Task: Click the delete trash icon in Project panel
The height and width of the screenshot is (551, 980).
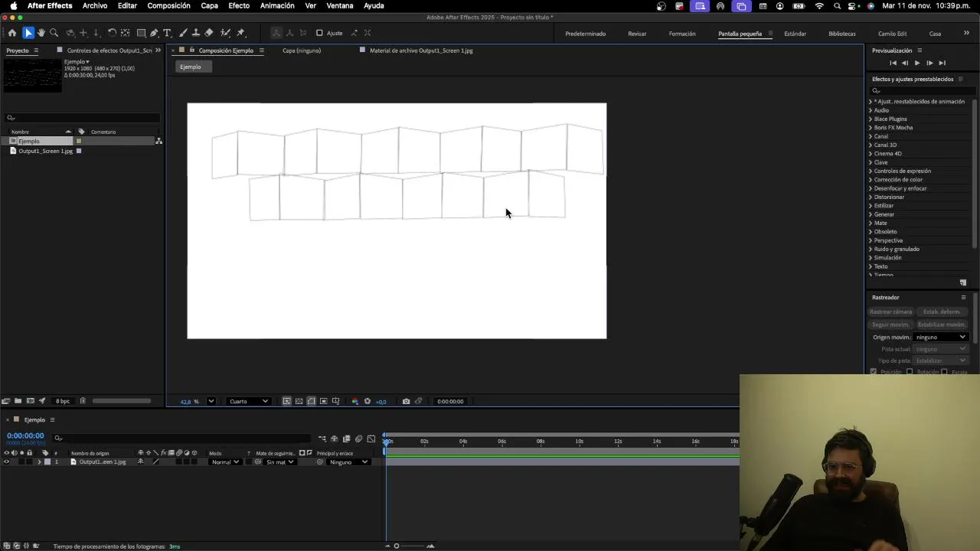Action: pyautogui.click(x=83, y=401)
